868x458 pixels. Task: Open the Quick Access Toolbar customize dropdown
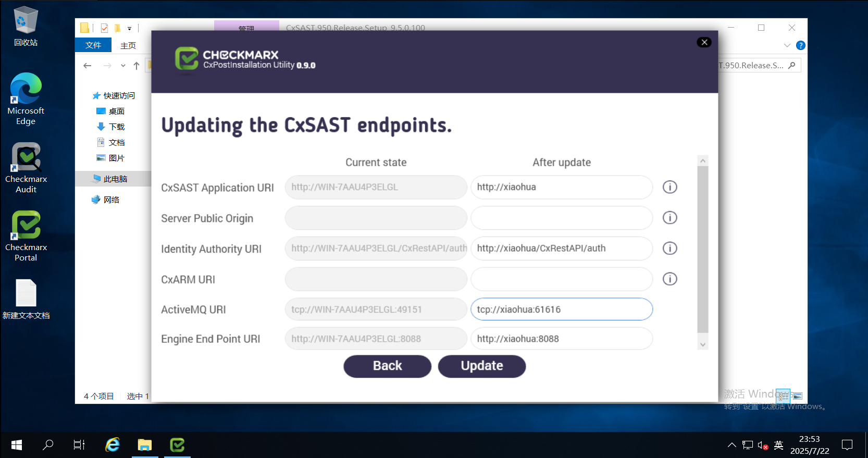tap(130, 28)
